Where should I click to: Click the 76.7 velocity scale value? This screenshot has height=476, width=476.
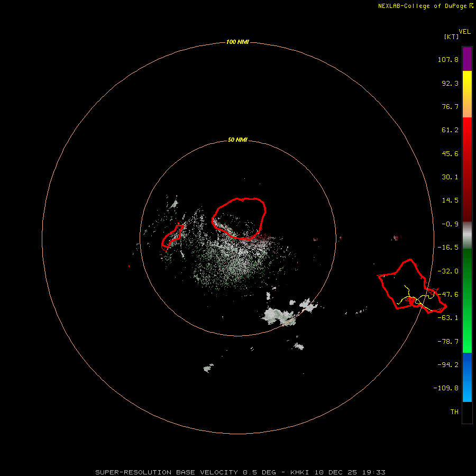[x=450, y=106]
